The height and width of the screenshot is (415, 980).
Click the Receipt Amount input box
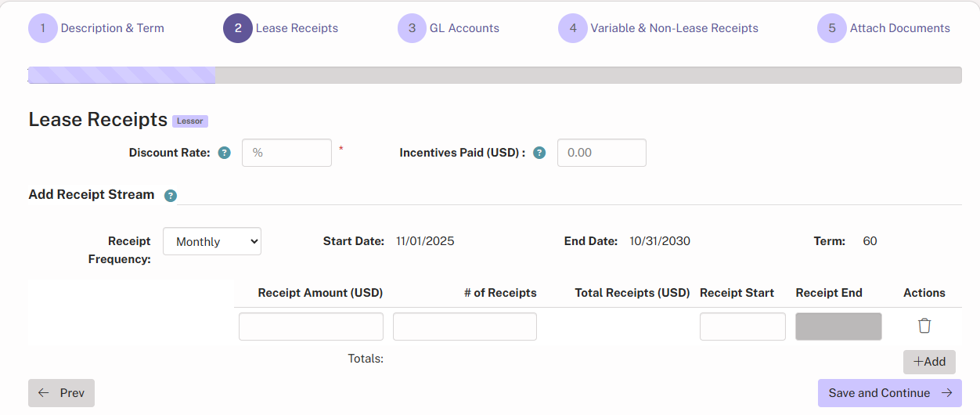tap(311, 327)
